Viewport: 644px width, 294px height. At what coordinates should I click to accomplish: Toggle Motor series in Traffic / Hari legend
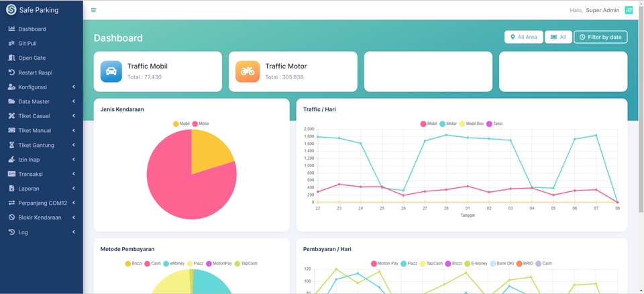[x=448, y=124]
